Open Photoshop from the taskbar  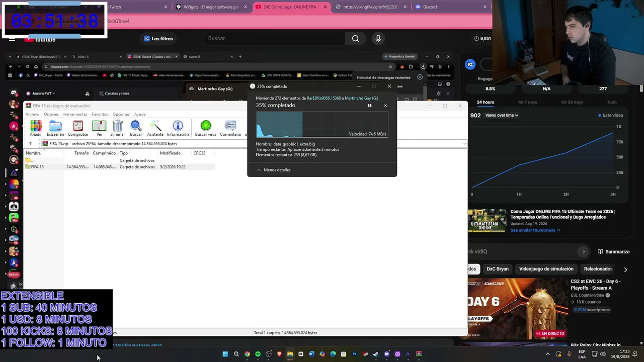coord(355,354)
